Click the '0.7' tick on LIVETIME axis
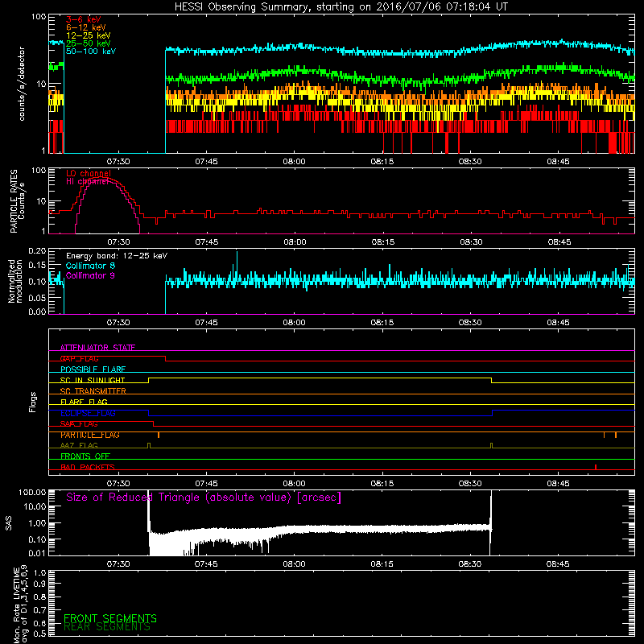 39,610
